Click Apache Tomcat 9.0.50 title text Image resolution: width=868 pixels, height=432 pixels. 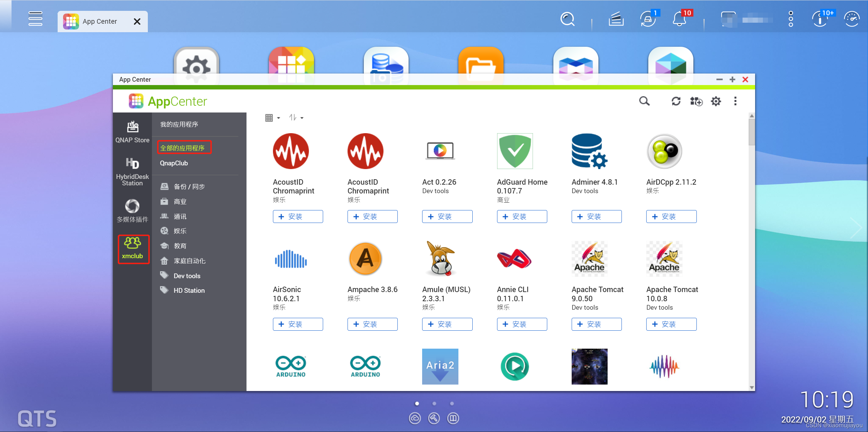tap(597, 294)
